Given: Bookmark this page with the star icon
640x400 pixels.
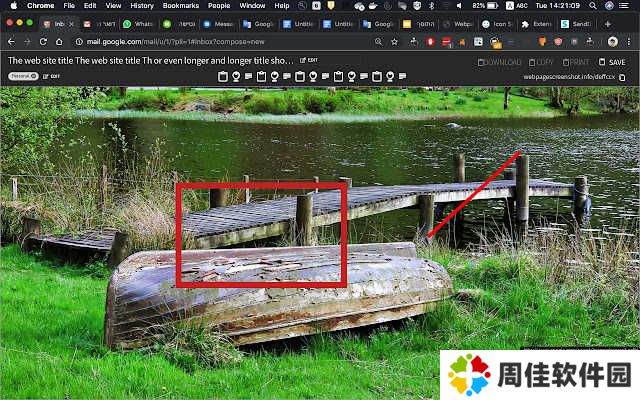Looking at the screenshot, I should pos(395,41).
